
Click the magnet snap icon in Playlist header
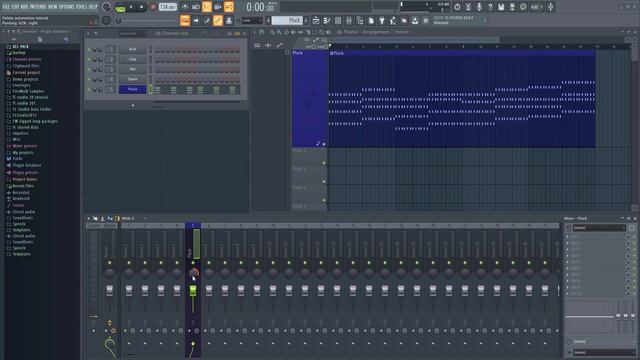point(262,32)
